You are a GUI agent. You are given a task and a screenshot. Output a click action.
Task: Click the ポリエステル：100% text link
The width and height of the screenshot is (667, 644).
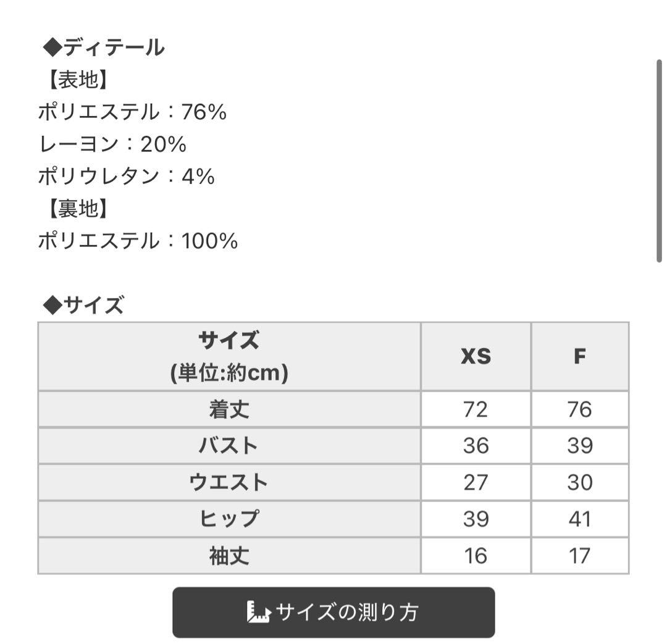point(139,241)
